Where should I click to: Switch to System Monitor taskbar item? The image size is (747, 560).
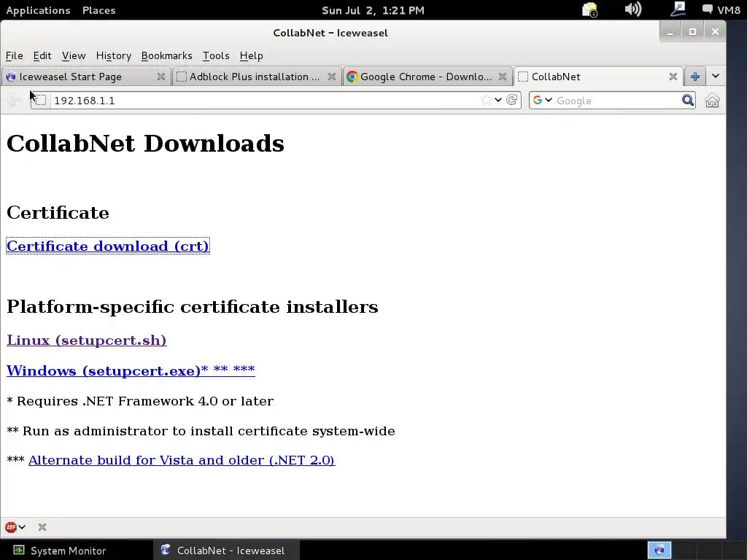[77, 550]
